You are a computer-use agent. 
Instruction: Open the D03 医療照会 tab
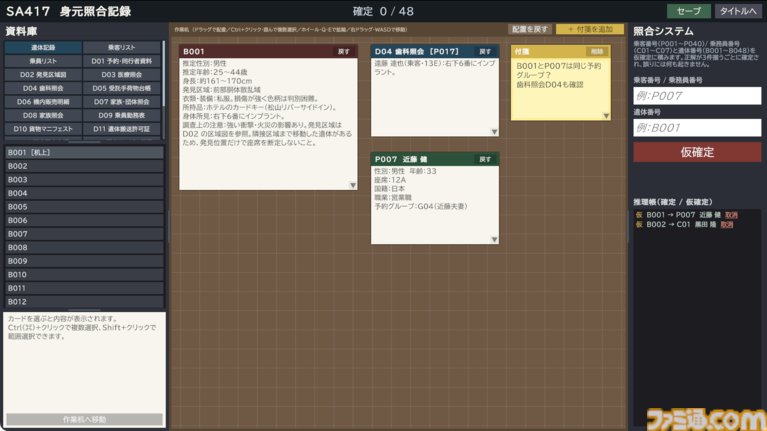pos(121,75)
